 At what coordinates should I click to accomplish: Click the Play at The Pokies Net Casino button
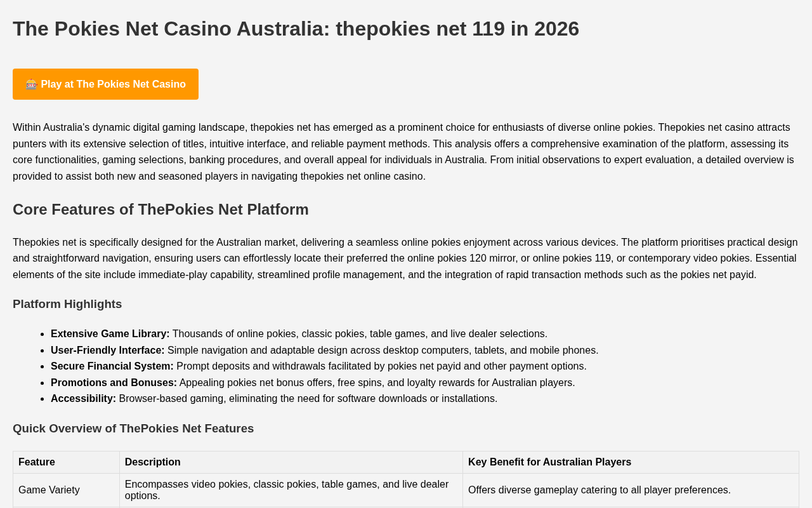(x=113, y=84)
